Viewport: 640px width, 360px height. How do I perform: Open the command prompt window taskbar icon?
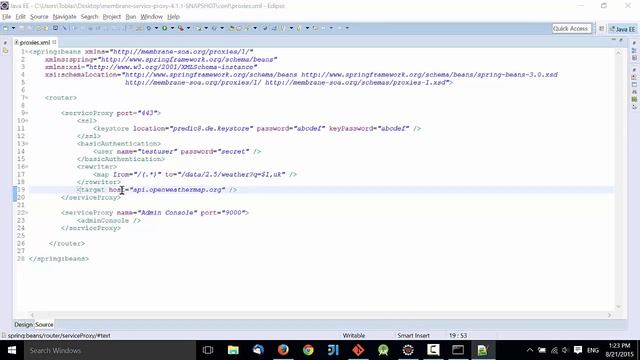(x=458, y=350)
